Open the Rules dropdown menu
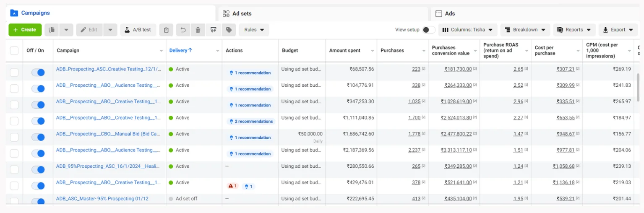644x213 pixels. click(x=254, y=30)
